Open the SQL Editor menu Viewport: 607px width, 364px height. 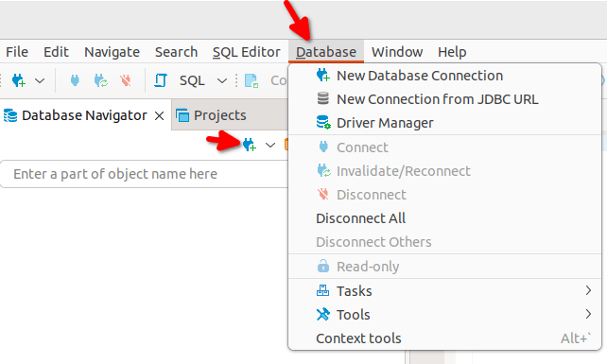(246, 52)
